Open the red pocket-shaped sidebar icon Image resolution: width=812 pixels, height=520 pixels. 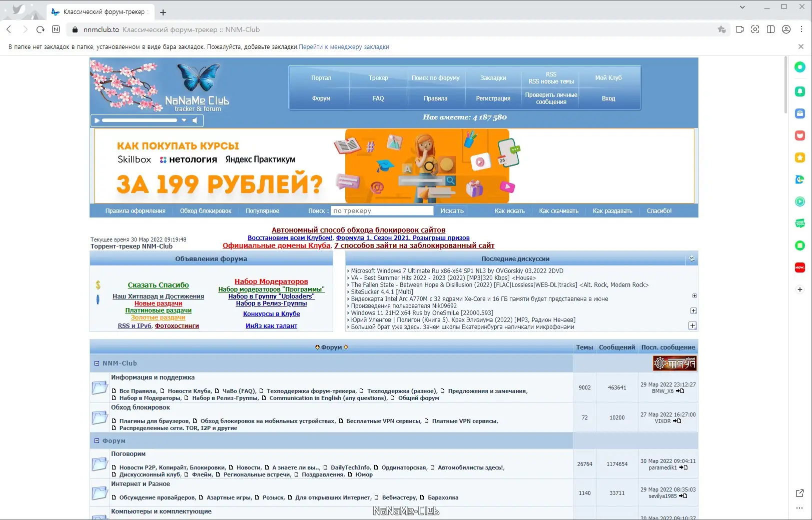(x=800, y=135)
